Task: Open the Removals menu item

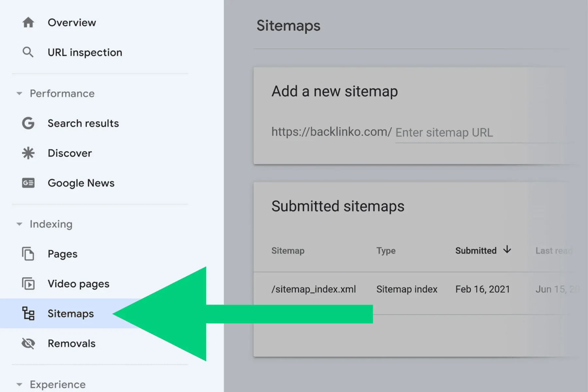Action: click(x=72, y=343)
